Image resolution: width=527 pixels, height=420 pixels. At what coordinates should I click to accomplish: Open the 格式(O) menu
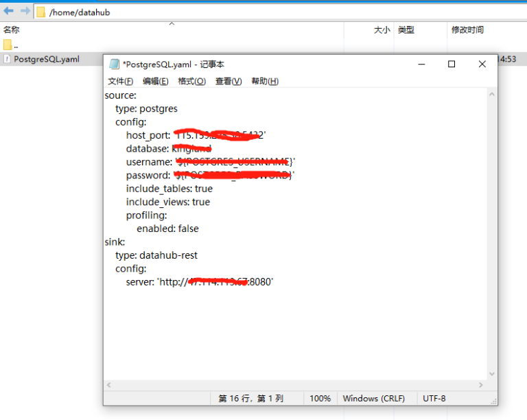191,81
